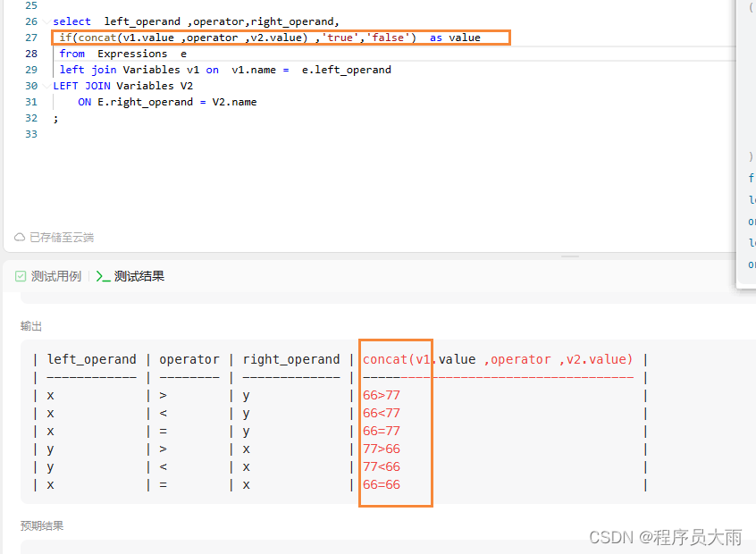The height and width of the screenshot is (554, 756).
Task: Click line number 33 in the gutter
Action: 31,134
